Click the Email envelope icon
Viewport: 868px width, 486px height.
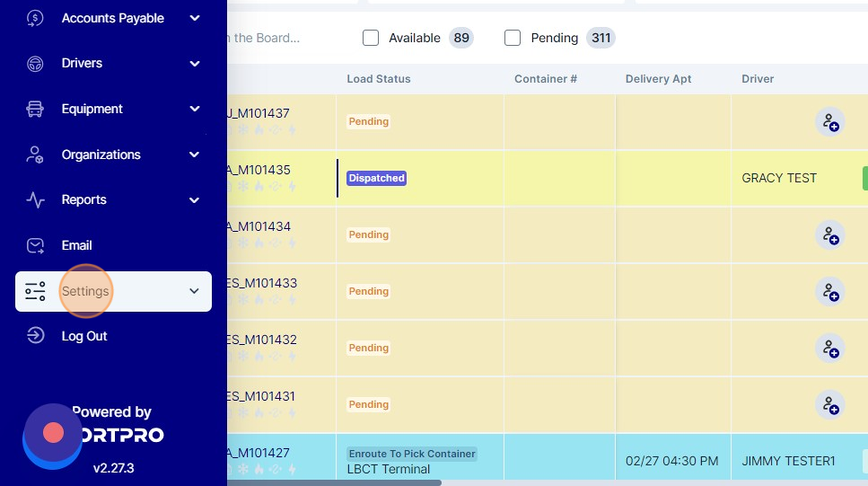tap(35, 245)
